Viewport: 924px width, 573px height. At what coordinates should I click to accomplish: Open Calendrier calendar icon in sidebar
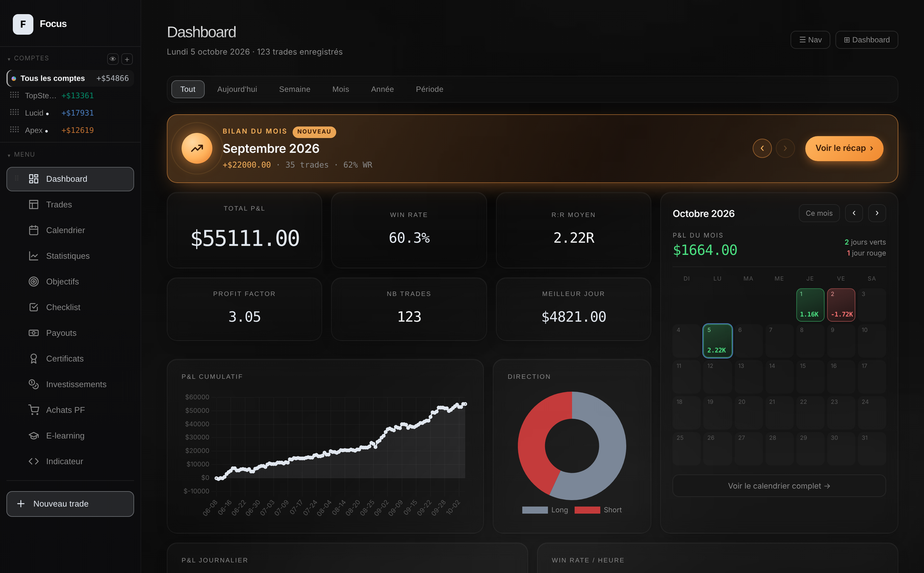(33, 230)
